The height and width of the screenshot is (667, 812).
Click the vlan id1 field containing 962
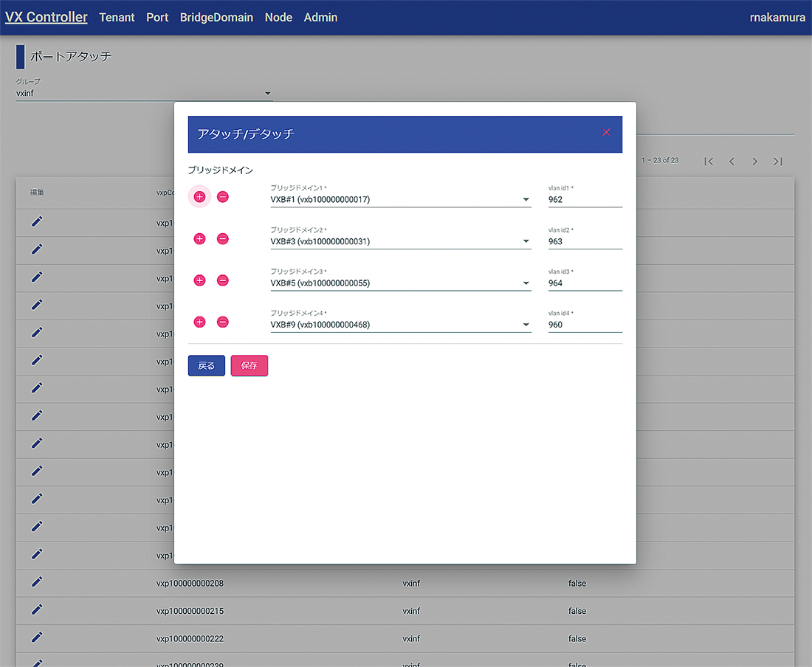585,200
